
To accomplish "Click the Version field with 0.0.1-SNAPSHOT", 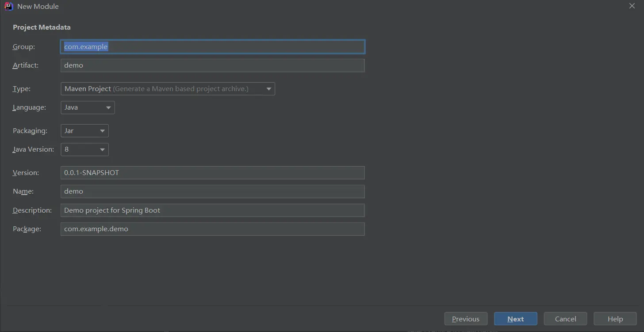I will (x=212, y=173).
